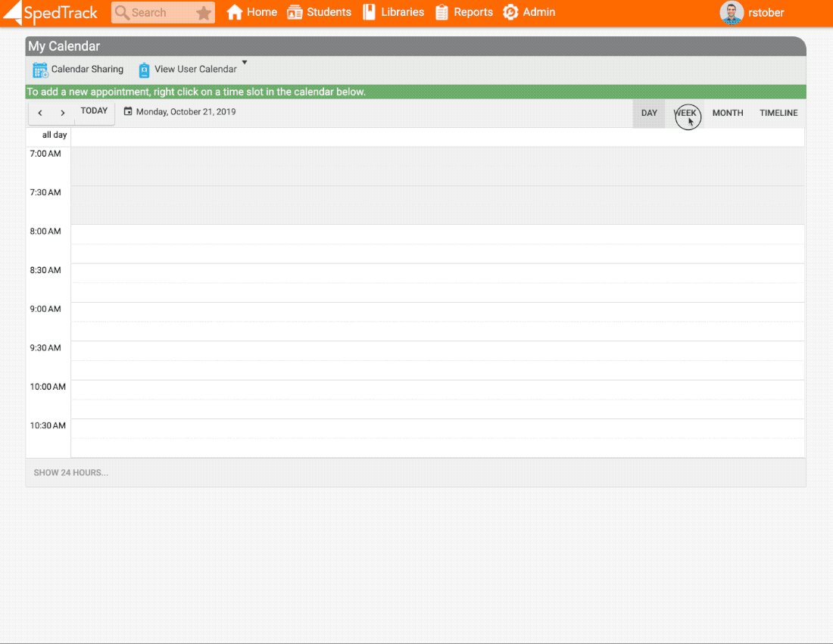Open the Students section
Screen dimensions: 833x644
click(x=320, y=13)
